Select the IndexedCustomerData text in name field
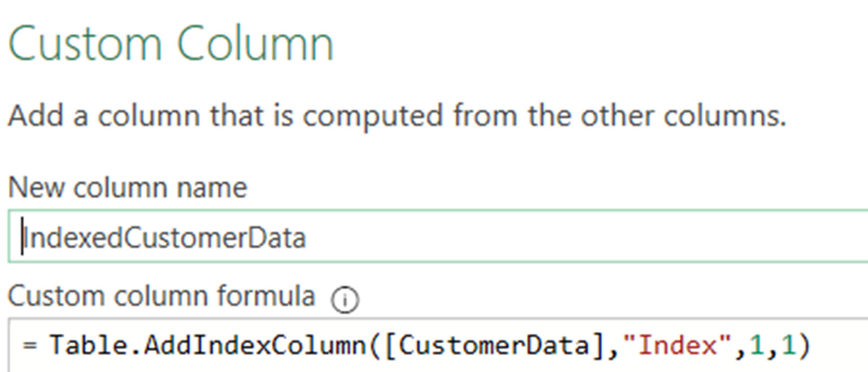 [165, 238]
